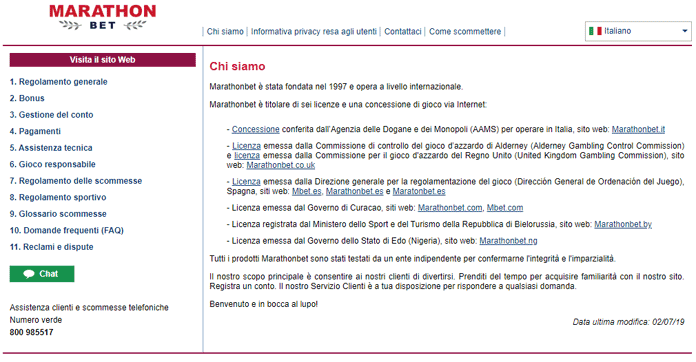Screen dimensions: 696x362
Task: Open 1. Regolamento generale
Action: pyautogui.click(x=59, y=82)
